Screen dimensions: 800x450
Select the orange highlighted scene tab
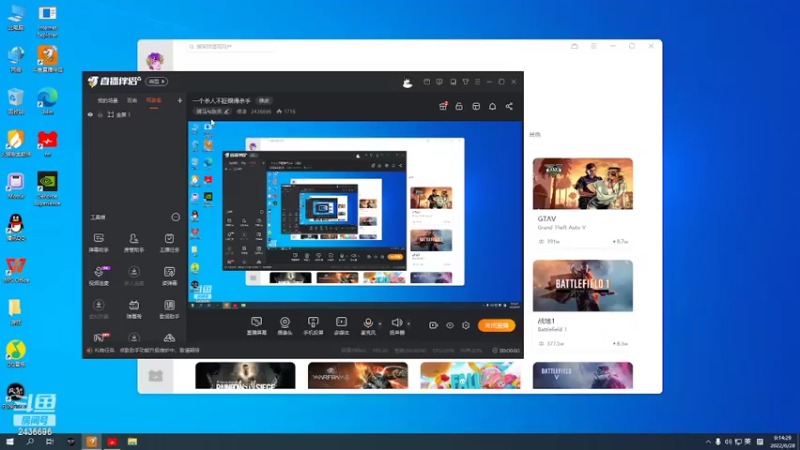[154, 101]
